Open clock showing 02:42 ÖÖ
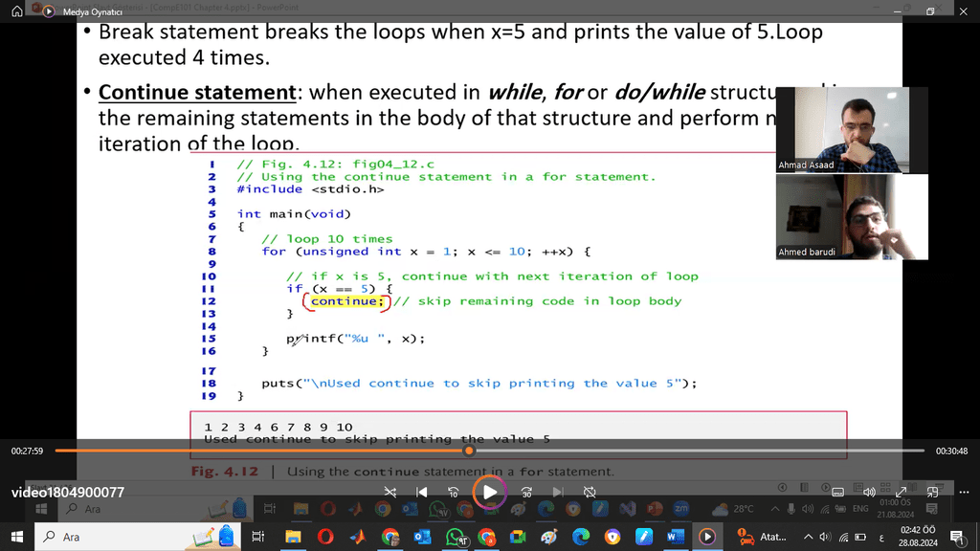Image resolution: width=980 pixels, height=551 pixels. tap(918, 537)
